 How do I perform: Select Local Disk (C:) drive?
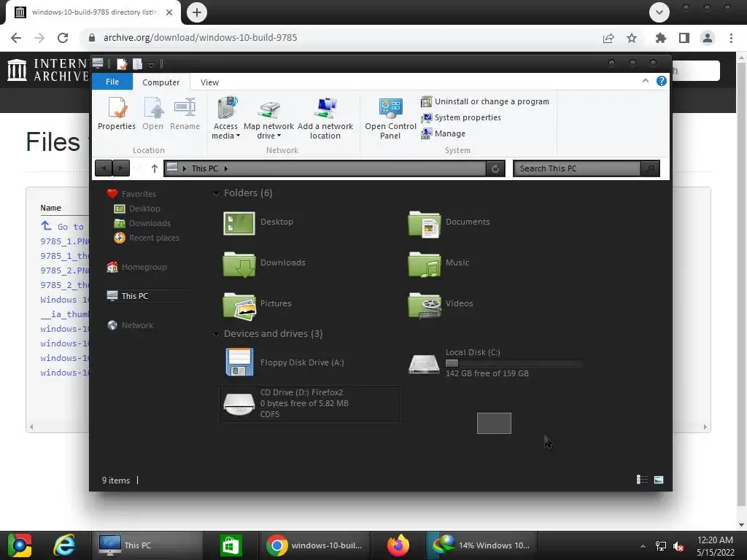tap(494, 363)
